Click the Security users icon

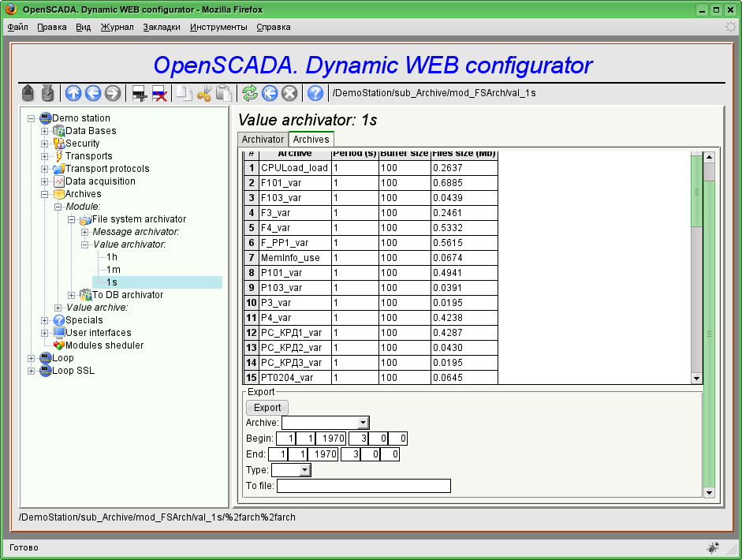(58, 143)
